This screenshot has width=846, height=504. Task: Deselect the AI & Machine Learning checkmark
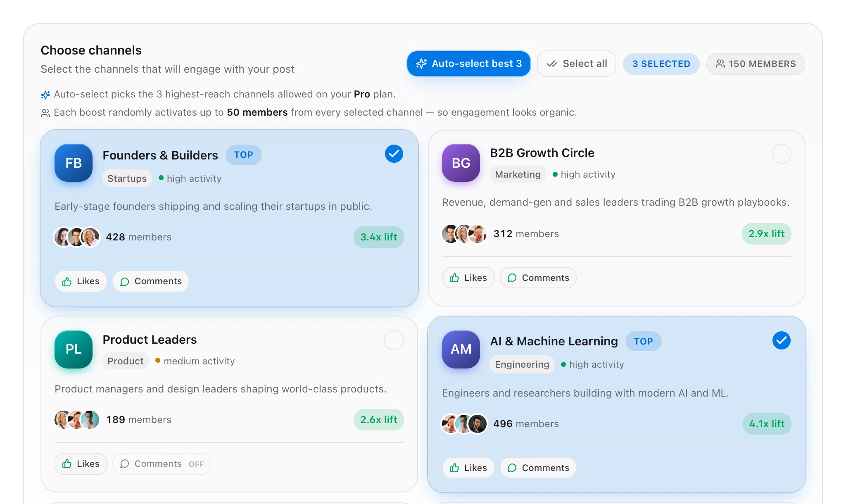[781, 340]
